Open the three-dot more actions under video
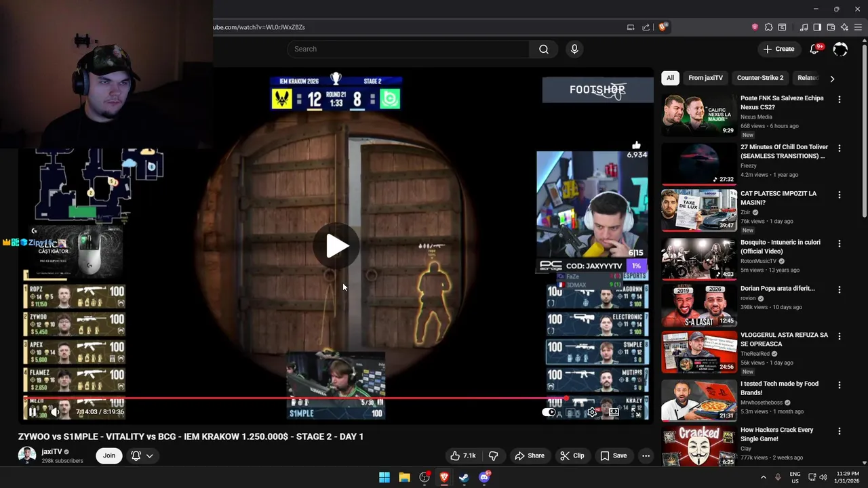 click(646, 455)
